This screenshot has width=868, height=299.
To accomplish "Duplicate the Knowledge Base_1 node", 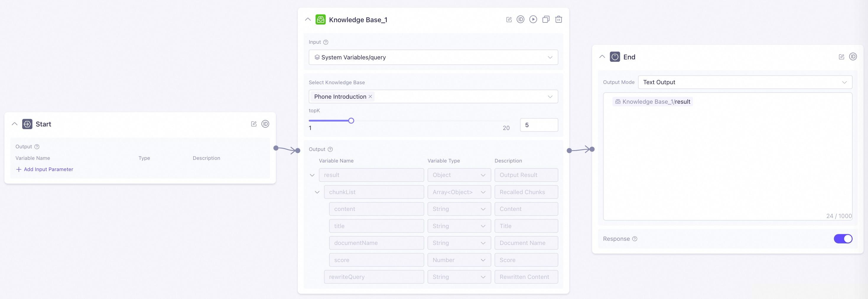I will click(x=546, y=19).
